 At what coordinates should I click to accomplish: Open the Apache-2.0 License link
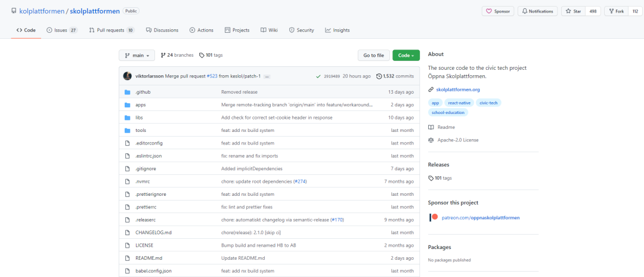tap(458, 140)
